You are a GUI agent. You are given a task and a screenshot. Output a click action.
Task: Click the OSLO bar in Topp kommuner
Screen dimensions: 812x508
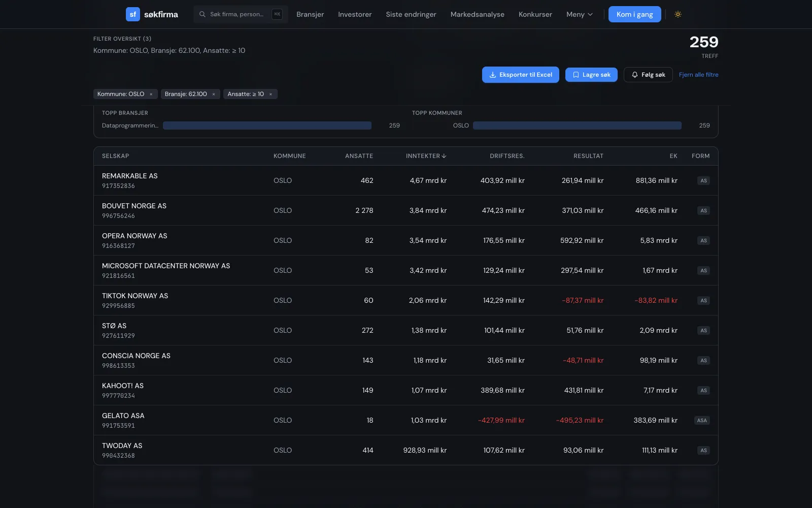pos(577,125)
